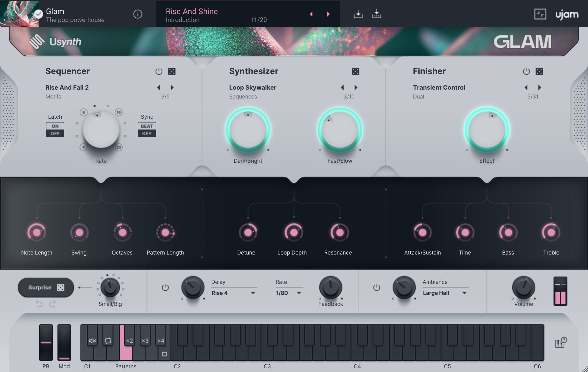Click the Fast/Slow knob
The width and height of the screenshot is (588, 372).
[340, 130]
